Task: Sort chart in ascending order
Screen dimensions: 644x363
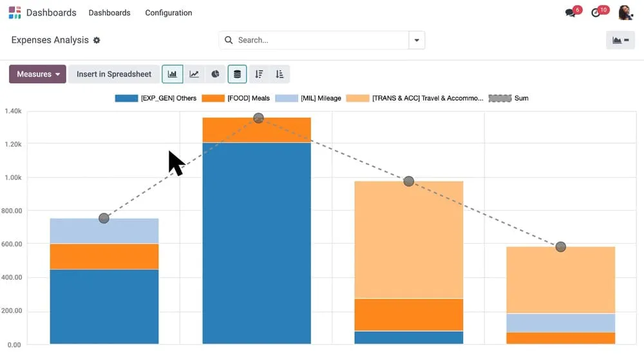Action: (279, 74)
